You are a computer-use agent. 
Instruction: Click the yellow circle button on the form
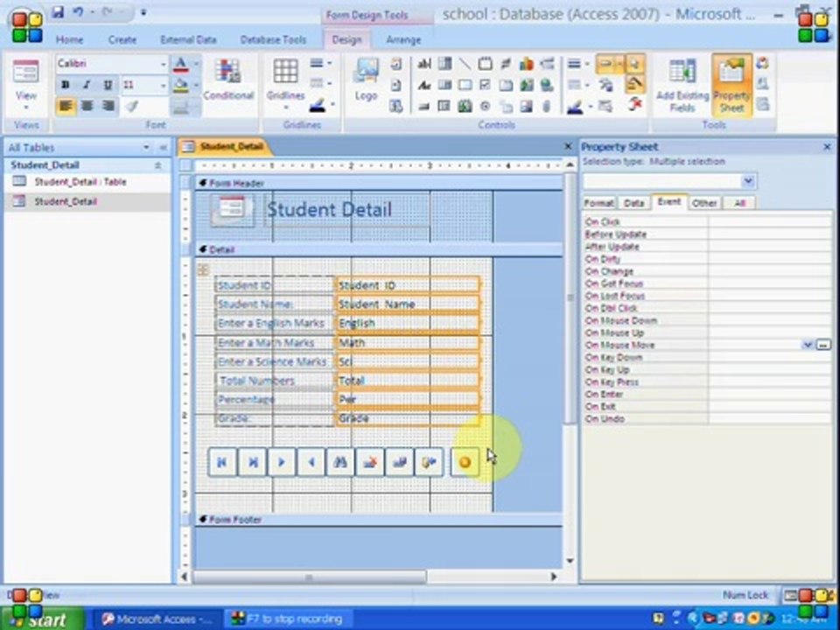click(x=465, y=462)
